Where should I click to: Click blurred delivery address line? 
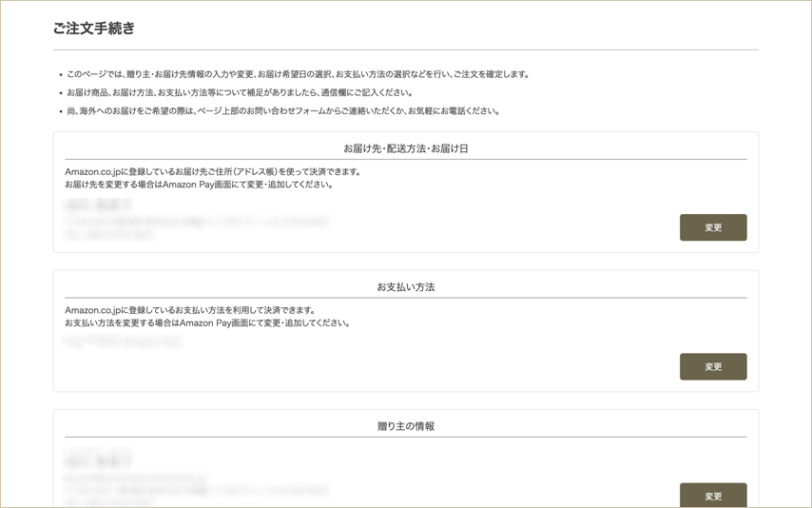(x=196, y=220)
